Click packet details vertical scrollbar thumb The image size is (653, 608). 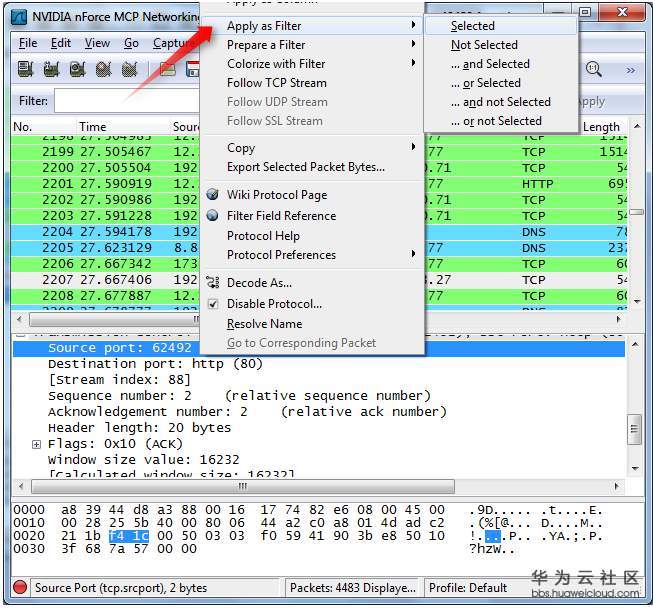pyautogui.click(x=634, y=429)
